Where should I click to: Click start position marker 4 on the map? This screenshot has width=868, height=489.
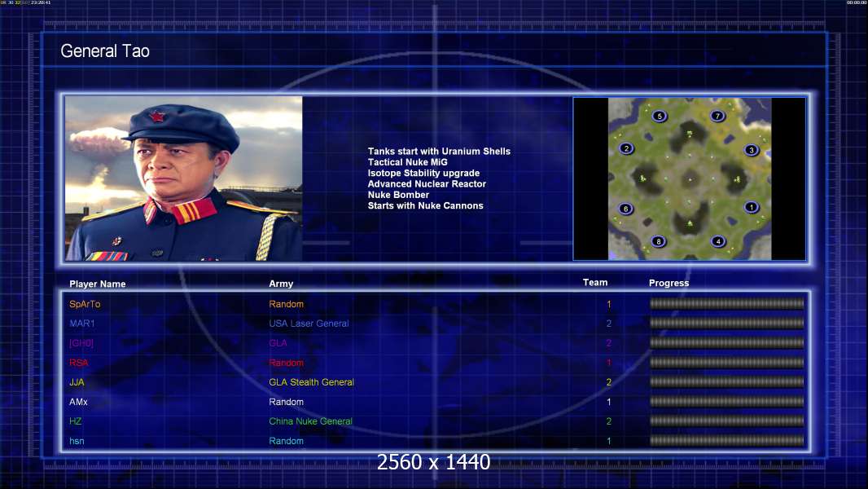pyautogui.click(x=718, y=241)
